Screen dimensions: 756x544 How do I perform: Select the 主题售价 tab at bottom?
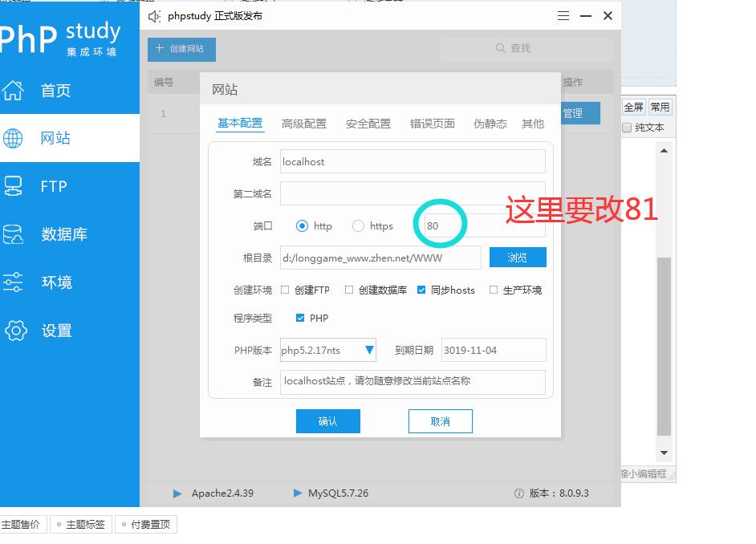[x=22, y=524]
